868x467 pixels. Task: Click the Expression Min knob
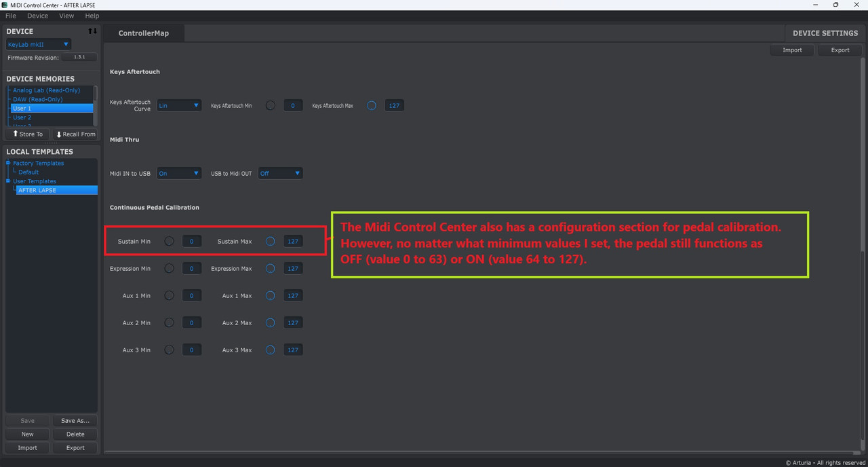[170, 268]
